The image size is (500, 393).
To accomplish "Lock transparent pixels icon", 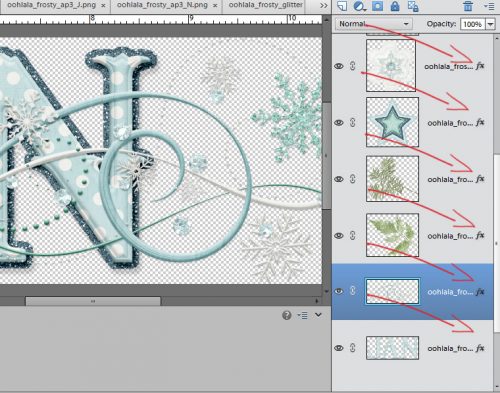I will [413, 6].
